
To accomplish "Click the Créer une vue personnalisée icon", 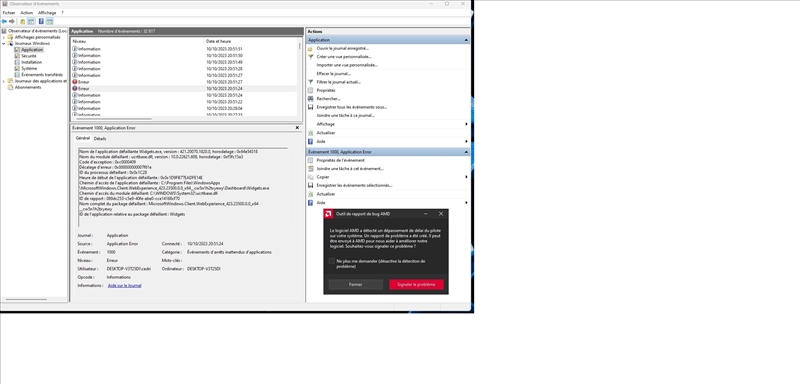I will (311, 57).
